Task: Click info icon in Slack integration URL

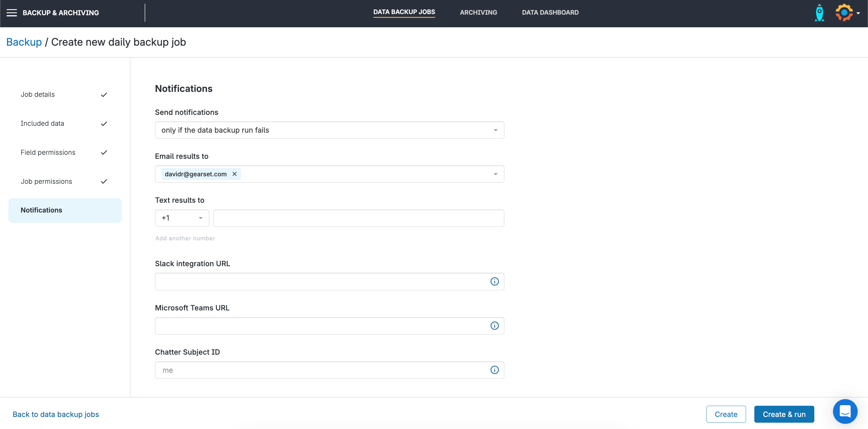Action: point(494,281)
